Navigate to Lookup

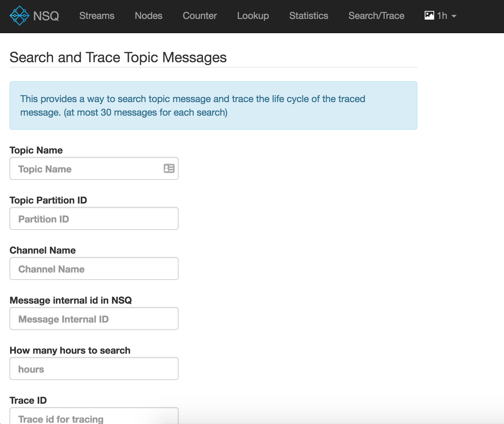253,16
